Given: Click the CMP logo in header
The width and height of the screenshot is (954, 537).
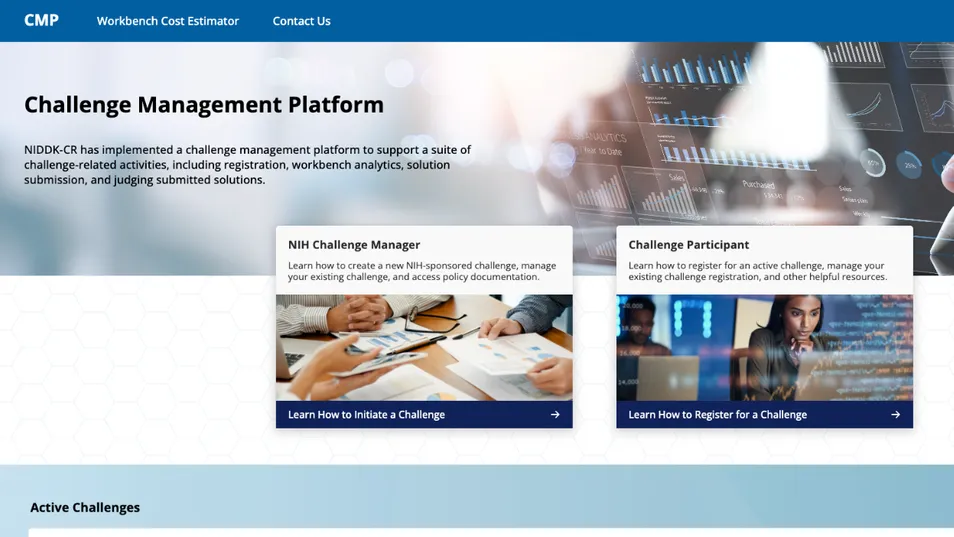Looking at the screenshot, I should click(x=41, y=21).
